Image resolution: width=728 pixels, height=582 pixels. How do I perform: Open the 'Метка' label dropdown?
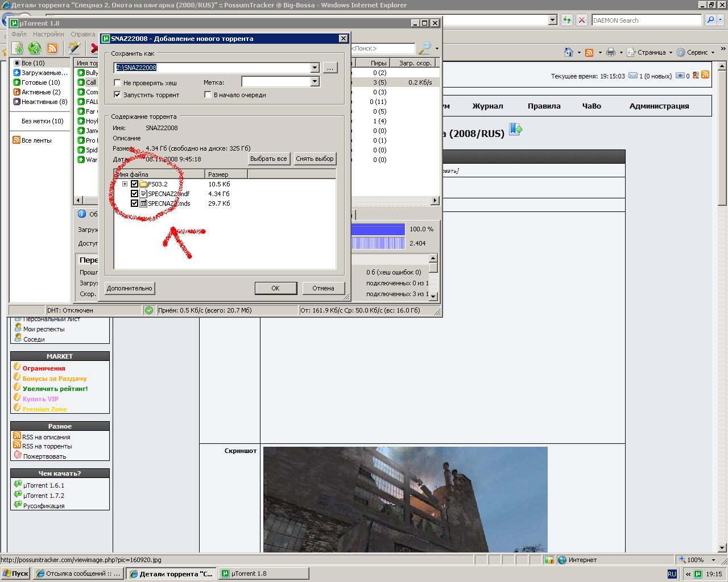(315, 82)
